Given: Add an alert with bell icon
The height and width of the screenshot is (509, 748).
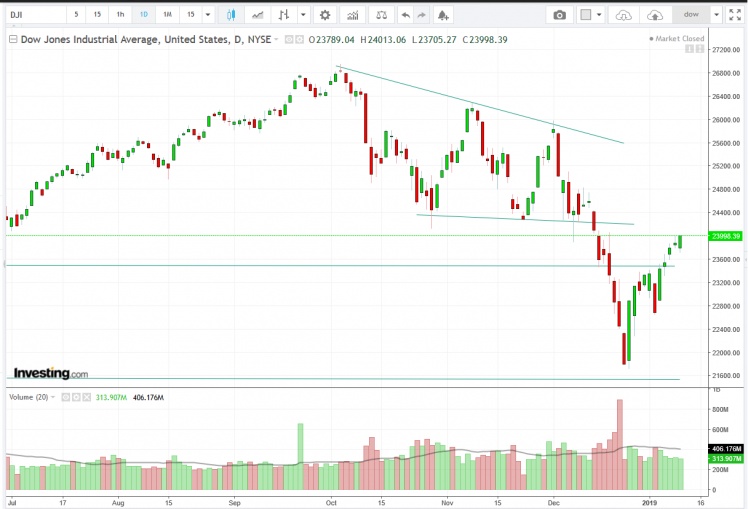Looking at the screenshot, I should pos(442,15).
